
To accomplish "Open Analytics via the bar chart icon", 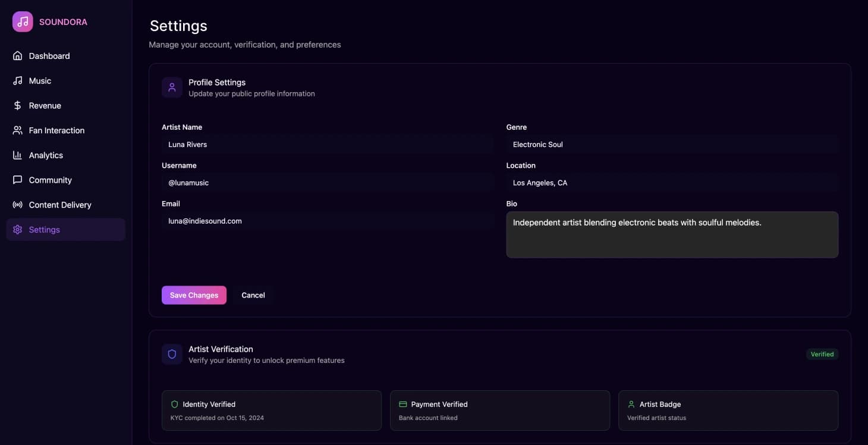I will [x=17, y=155].
